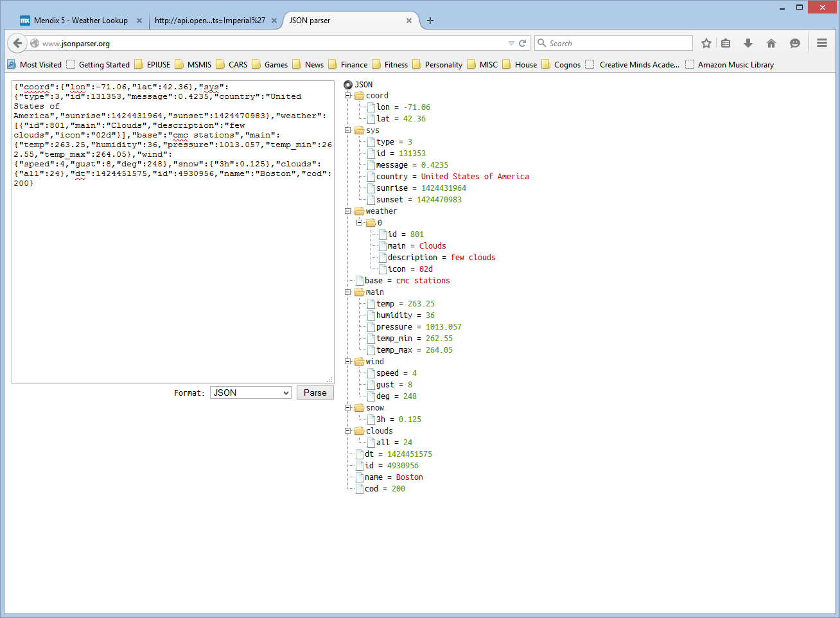Open the CARS bookmark folder
This screenshot has width=840, height=618.
tap(232, 64)
